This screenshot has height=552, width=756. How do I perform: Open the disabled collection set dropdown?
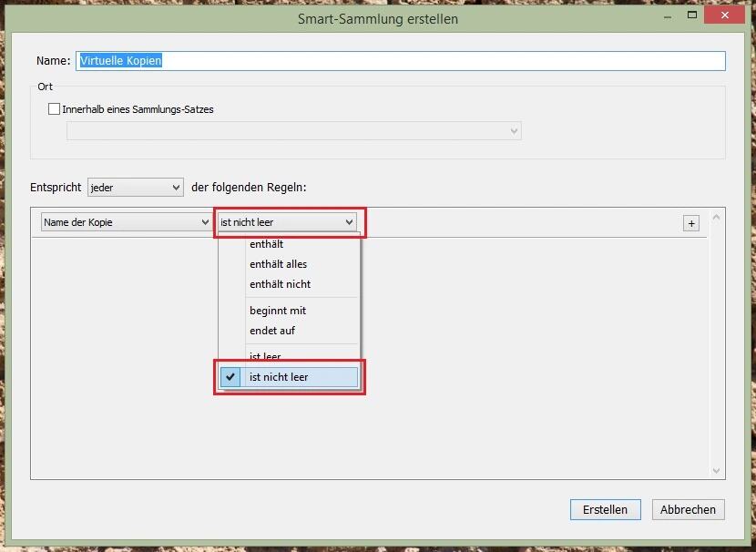(293, 131)
